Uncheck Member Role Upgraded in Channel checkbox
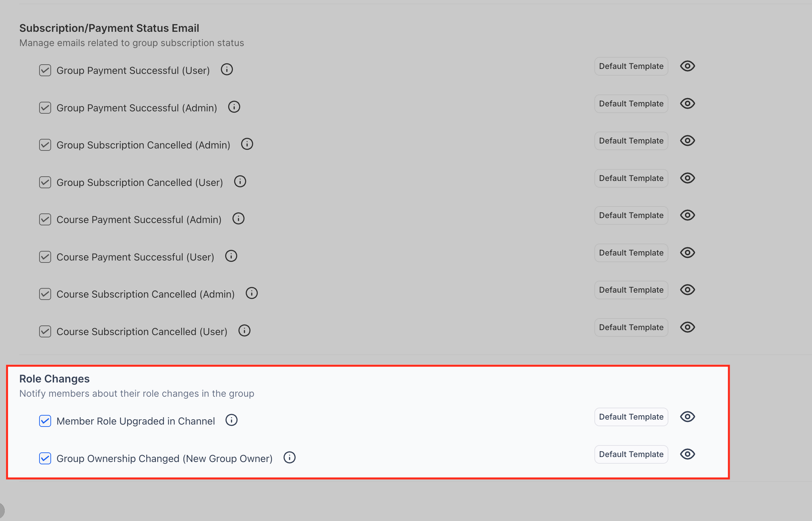Image resolution: width=812 pixels, height=521 pixels. pos(45,421)
